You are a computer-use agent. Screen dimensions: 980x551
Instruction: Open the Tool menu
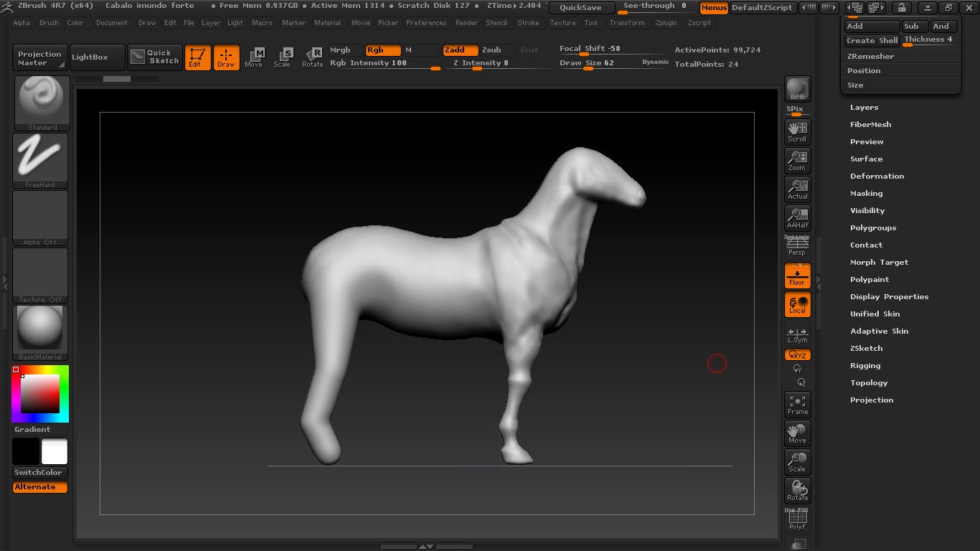coord(590,23)
